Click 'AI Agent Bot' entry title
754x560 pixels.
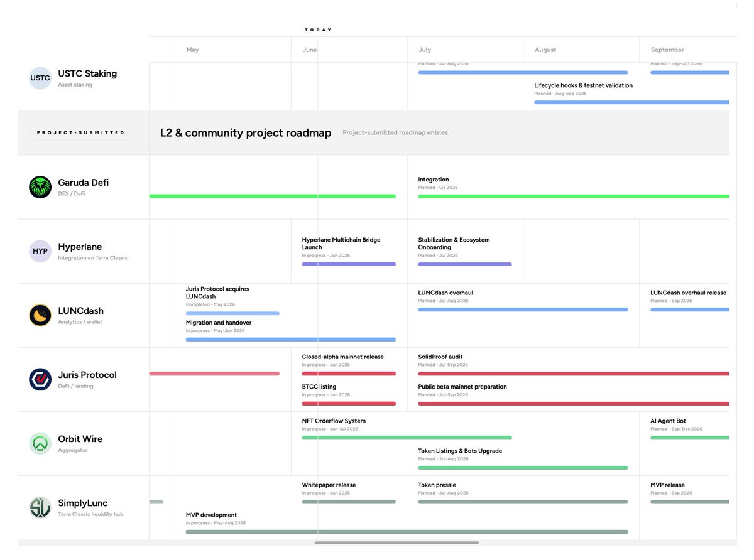tap(669, 421)
